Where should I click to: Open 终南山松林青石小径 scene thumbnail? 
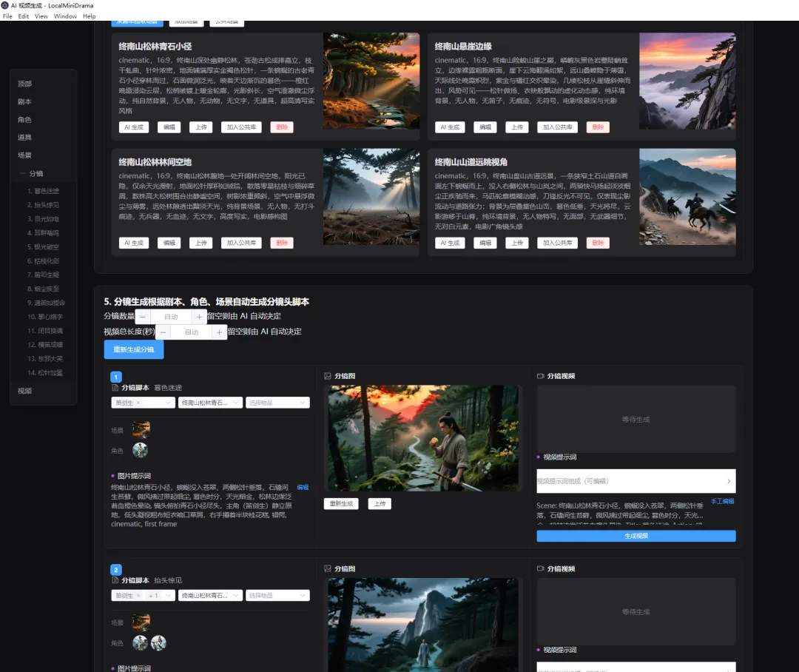pyautogui.click(x=371, y=81)
